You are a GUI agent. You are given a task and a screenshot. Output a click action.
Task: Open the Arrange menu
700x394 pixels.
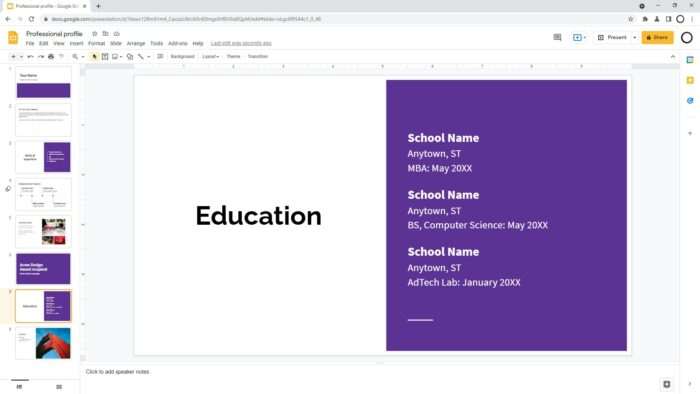(136, 44)
